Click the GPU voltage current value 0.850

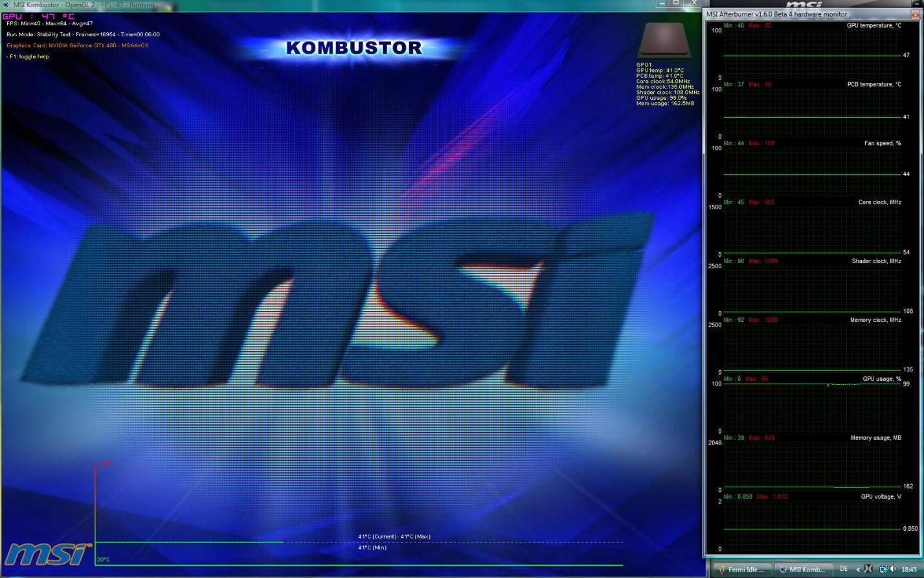[x=910, y=529]
